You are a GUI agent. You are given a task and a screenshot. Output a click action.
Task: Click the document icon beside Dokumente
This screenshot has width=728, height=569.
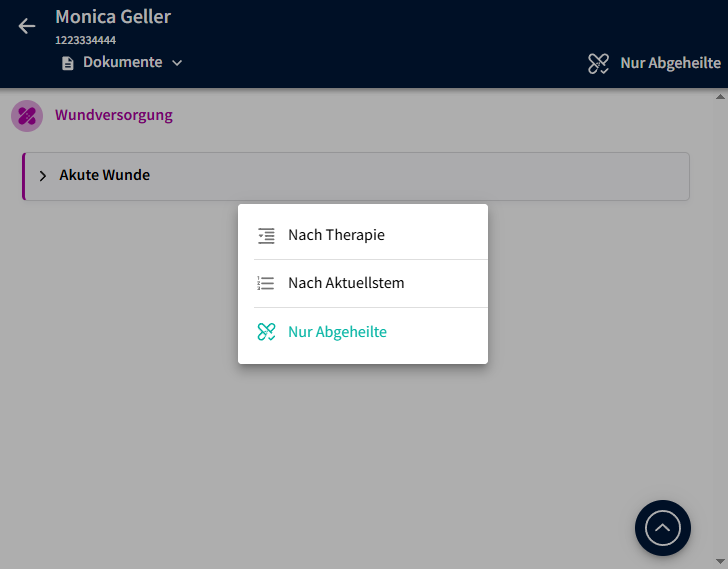[68, 63]
